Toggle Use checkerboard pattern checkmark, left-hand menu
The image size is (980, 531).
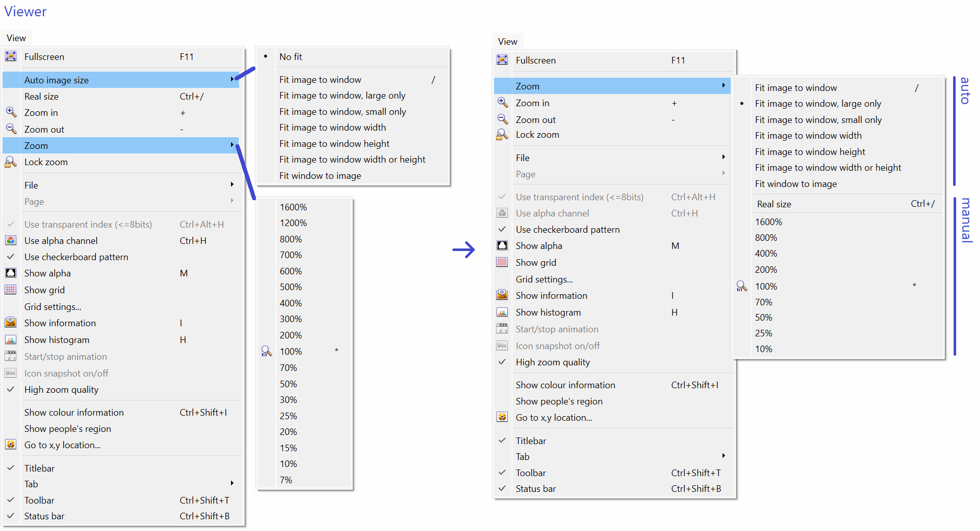[x=11, y=257]
